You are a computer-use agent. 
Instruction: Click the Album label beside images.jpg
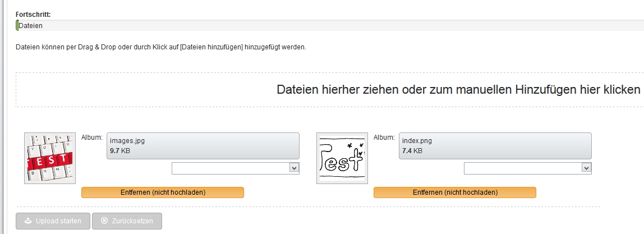coord(92,137)
